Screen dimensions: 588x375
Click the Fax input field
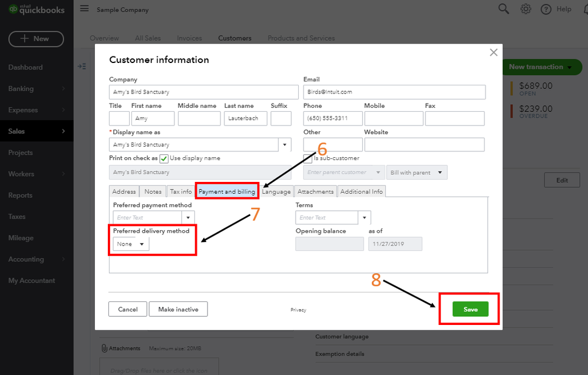click(454, 118)
